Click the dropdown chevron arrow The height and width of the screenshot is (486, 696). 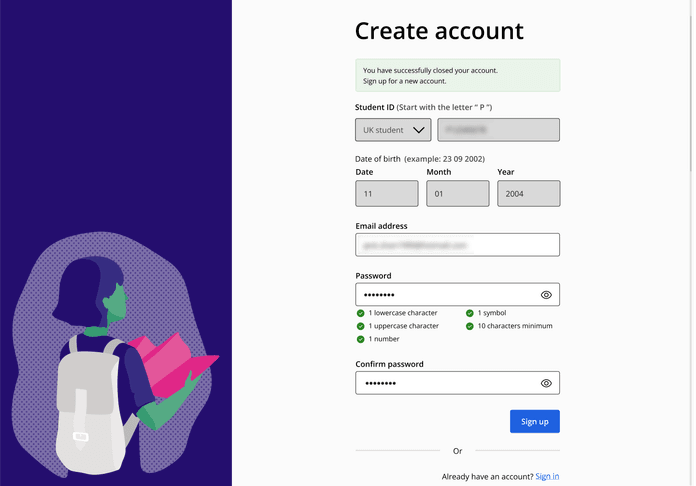pos(419,130)
